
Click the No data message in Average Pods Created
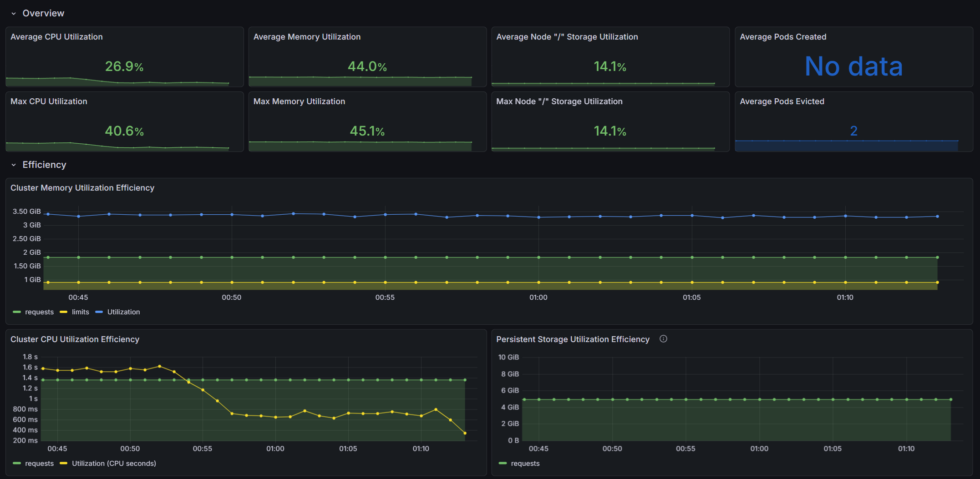(x=853, y=66)
